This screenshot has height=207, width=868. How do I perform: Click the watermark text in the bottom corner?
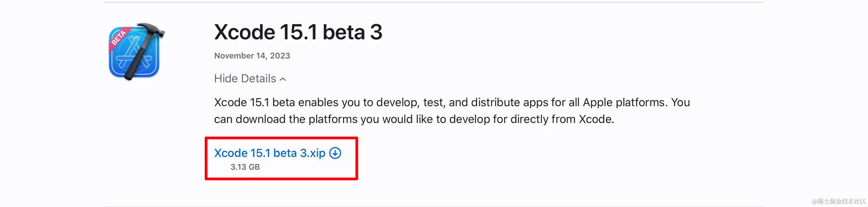[838, 201]
